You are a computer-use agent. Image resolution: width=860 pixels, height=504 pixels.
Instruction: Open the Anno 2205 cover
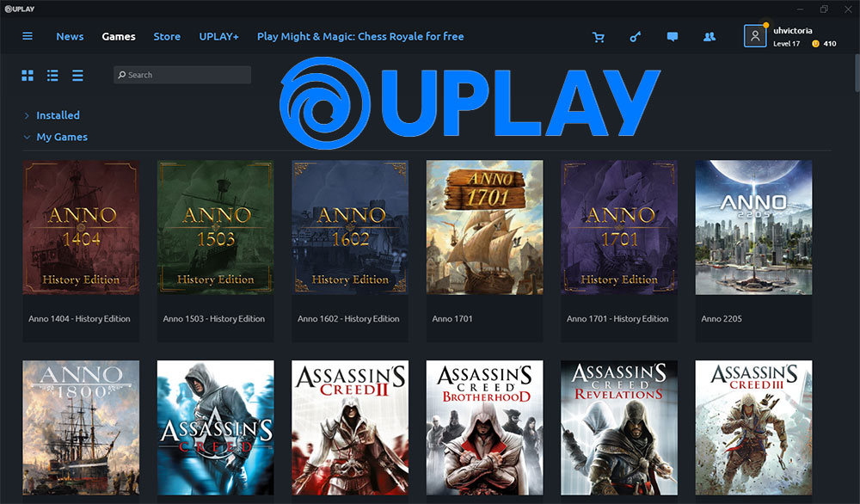click(x=753, y=227)
